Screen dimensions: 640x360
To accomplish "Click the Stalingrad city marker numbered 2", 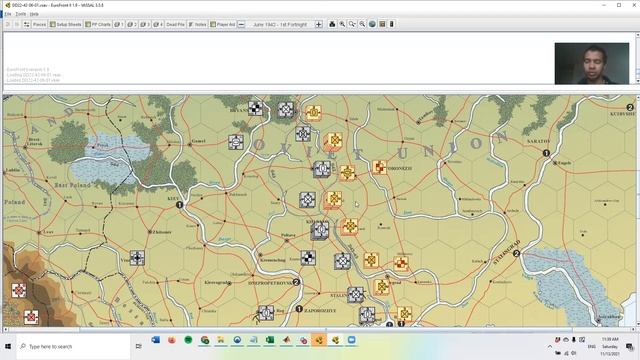I will [x=516, y=253].
